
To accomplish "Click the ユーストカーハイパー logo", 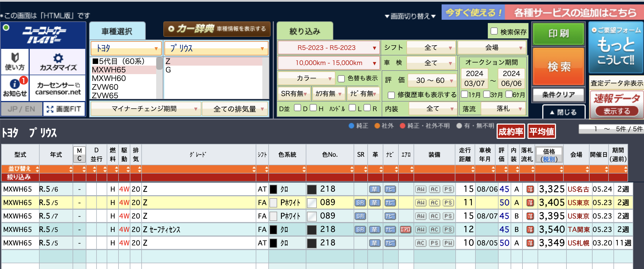I will coord(44,35).
